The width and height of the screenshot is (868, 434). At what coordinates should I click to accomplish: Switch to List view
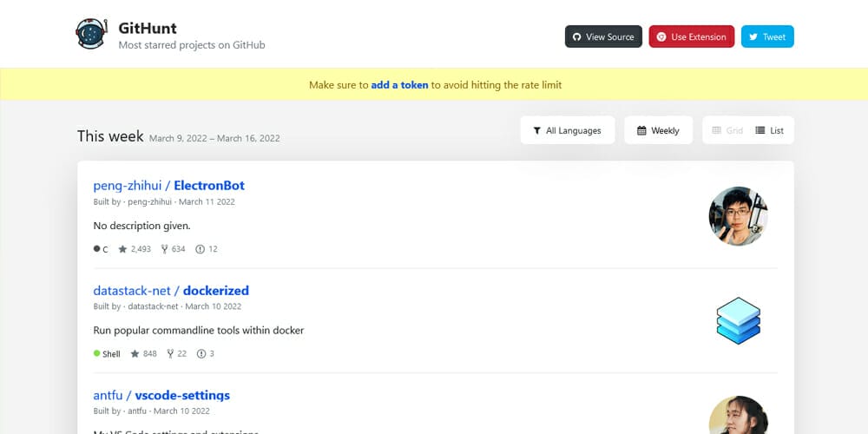point(769,131)
